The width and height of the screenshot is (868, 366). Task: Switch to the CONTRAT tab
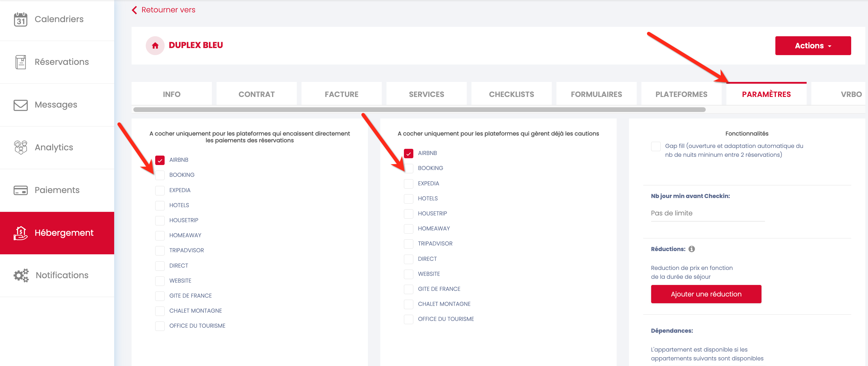[256, 94]
